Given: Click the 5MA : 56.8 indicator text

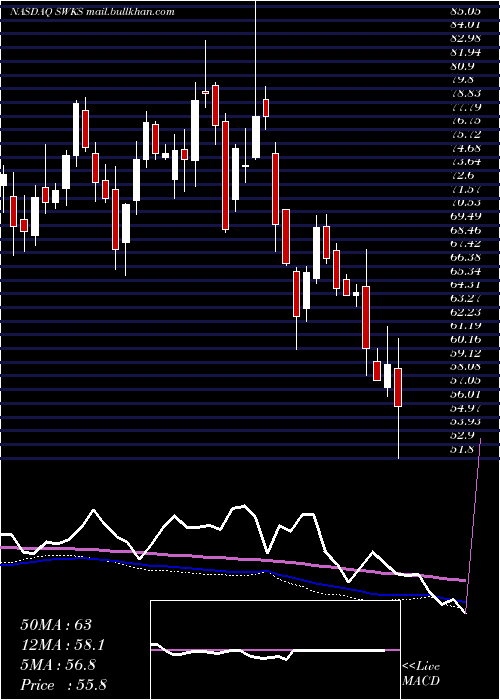Looking at the screenshot, I should (58, 665).
